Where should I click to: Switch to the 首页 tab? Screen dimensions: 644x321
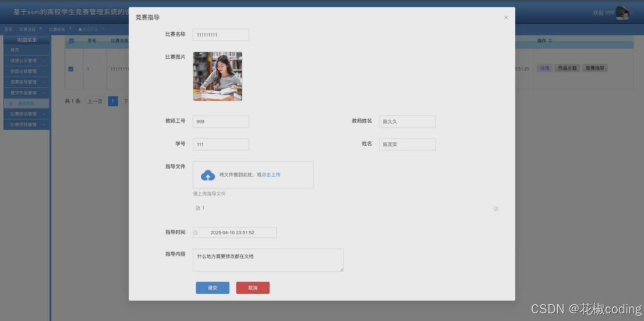[x=8, y=30]
